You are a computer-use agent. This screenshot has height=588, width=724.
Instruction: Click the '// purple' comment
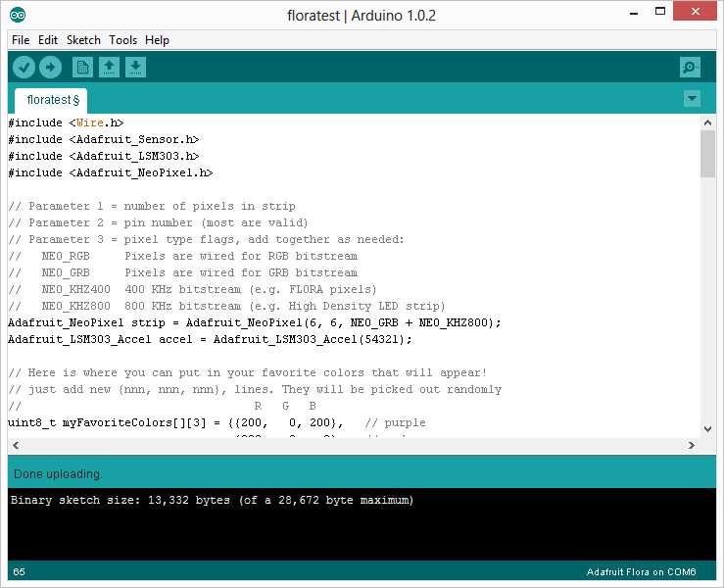395,422
